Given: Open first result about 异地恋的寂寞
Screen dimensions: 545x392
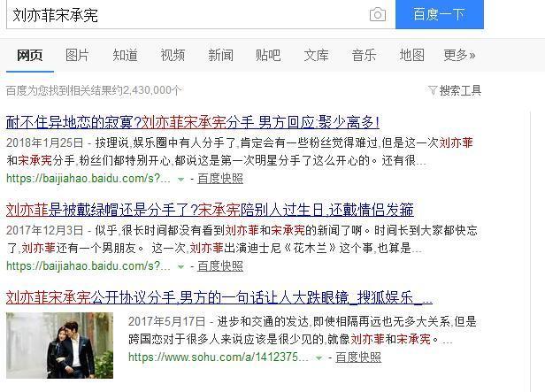Looking at the screenshot, I should [x=193, y=122].
